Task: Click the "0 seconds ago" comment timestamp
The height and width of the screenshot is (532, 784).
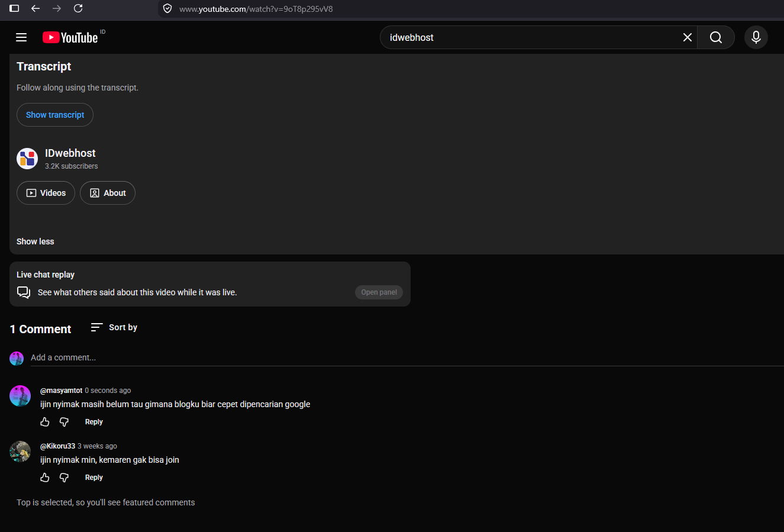Action: click(108, 391)
